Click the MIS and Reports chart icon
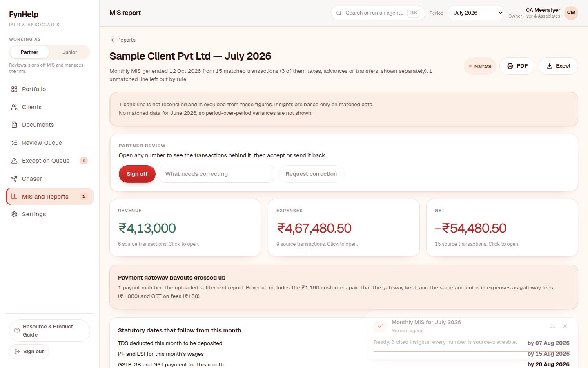 coord(14,197)
